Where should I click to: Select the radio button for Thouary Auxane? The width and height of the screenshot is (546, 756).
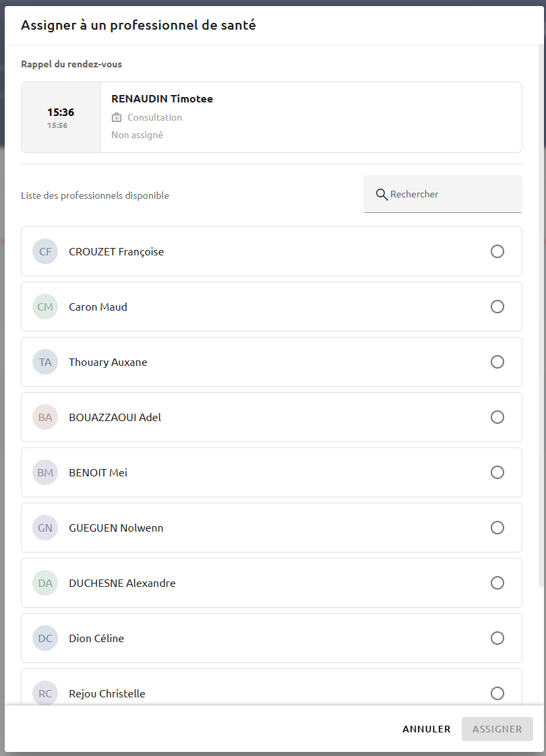(497, 362)
